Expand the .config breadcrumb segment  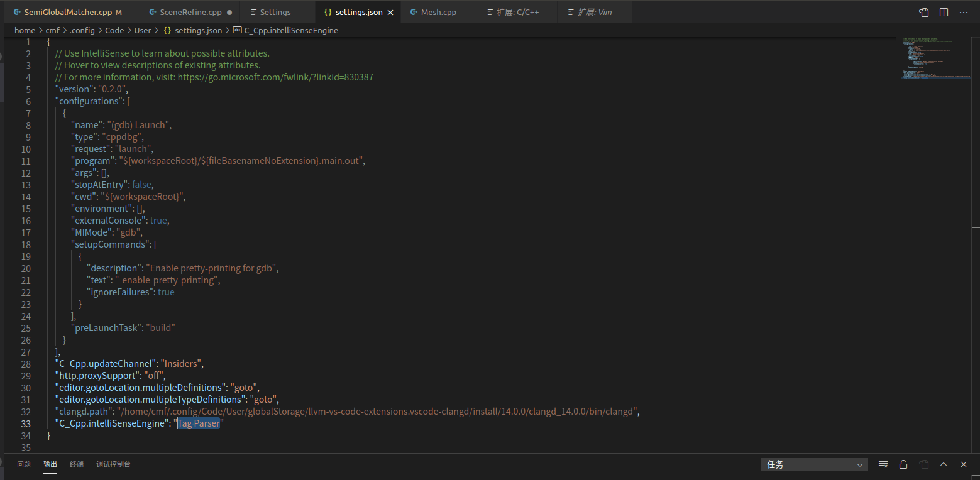coord(82,30)
